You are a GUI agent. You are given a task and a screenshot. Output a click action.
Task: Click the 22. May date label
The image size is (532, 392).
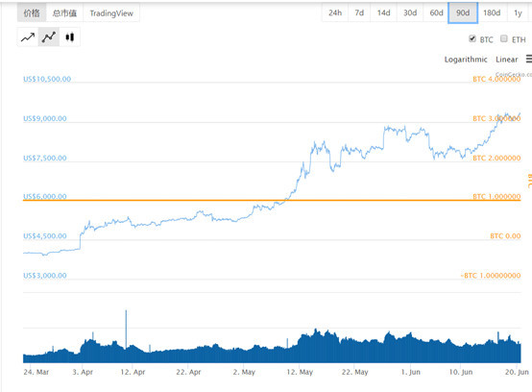355,372
